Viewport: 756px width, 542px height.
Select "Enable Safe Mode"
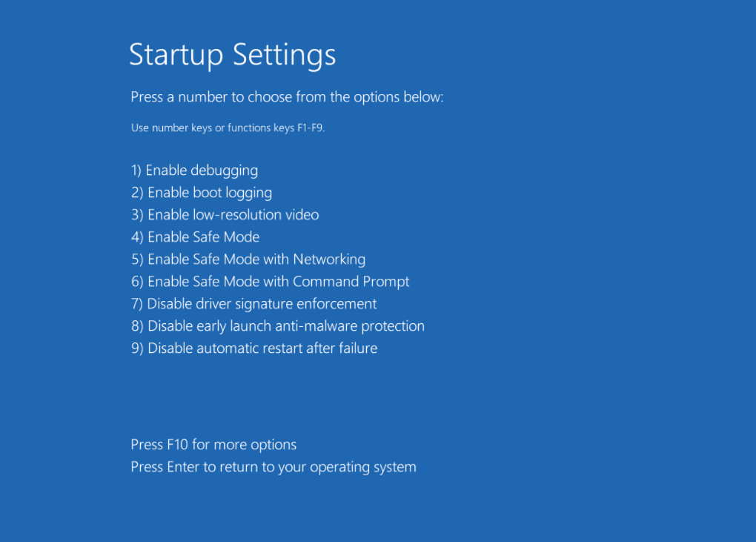pyautogui.click(x=195, y=237)
